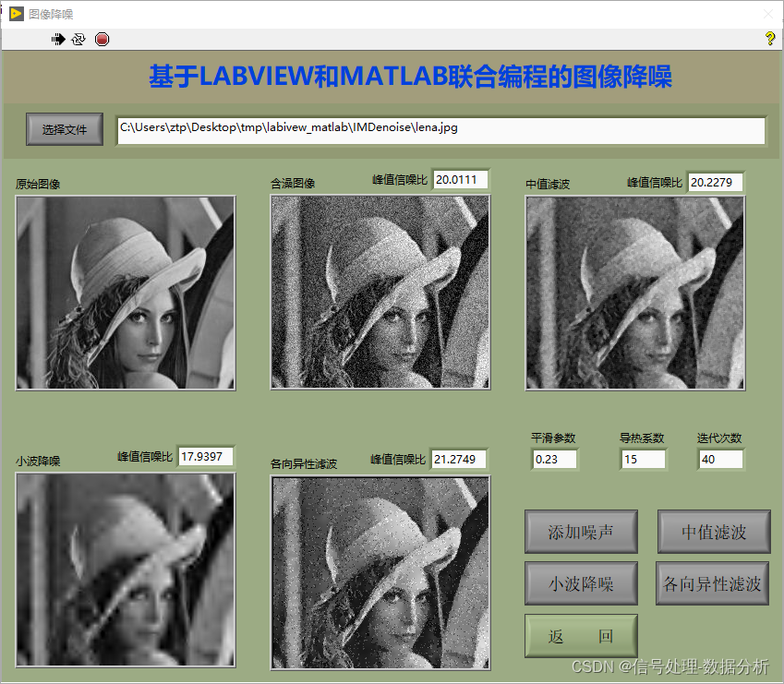Image resolution: width=784 pixels, height=684 pixels.
Task: Click the blue title 基于LABVIEW和MATLAB联合编程的图像降噪
Action: pyautogui.click(x=410, y=77)
